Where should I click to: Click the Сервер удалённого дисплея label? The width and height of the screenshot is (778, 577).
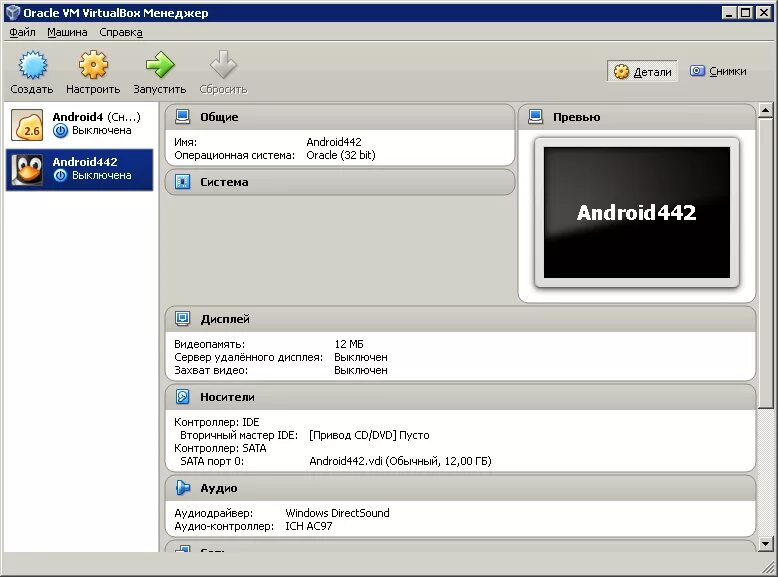(248, 357)
